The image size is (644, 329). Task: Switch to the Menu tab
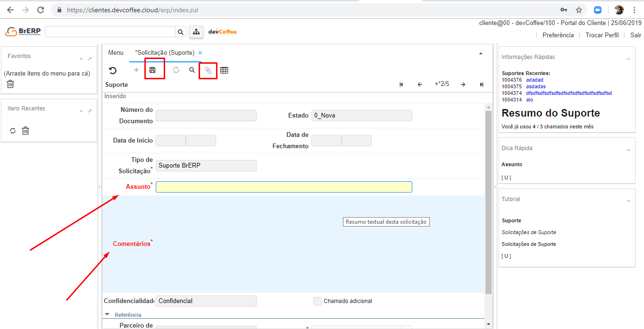tap(116, 53)
